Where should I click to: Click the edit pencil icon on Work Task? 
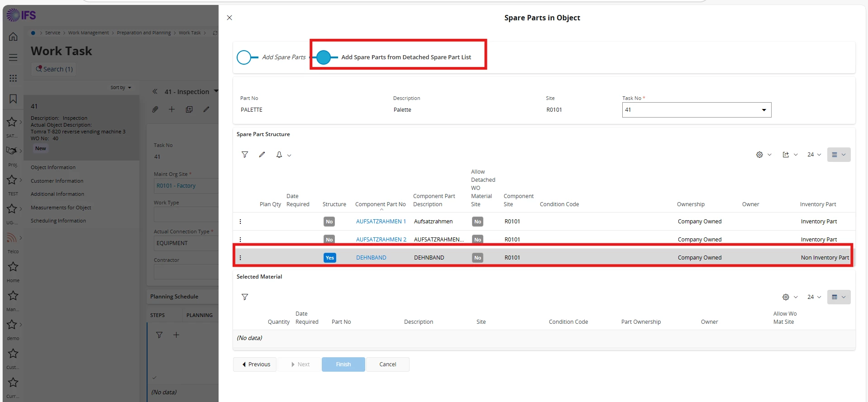(x=206, y=109)
